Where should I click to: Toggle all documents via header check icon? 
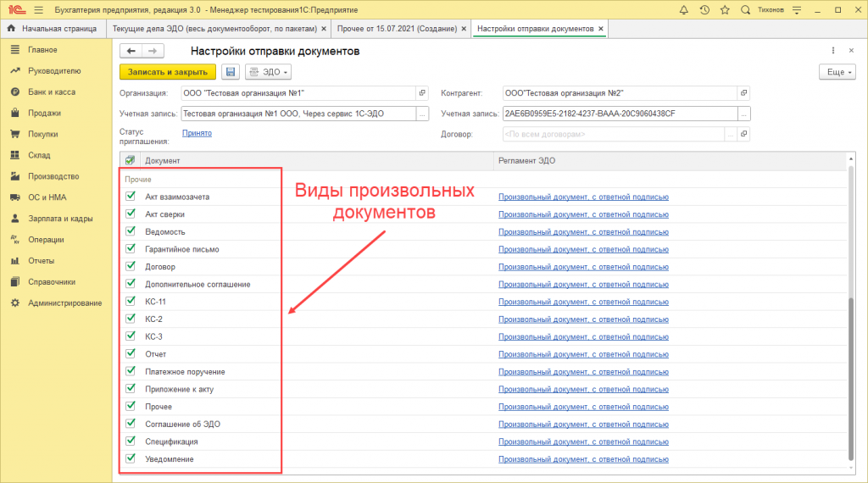(x=130, y=160)
